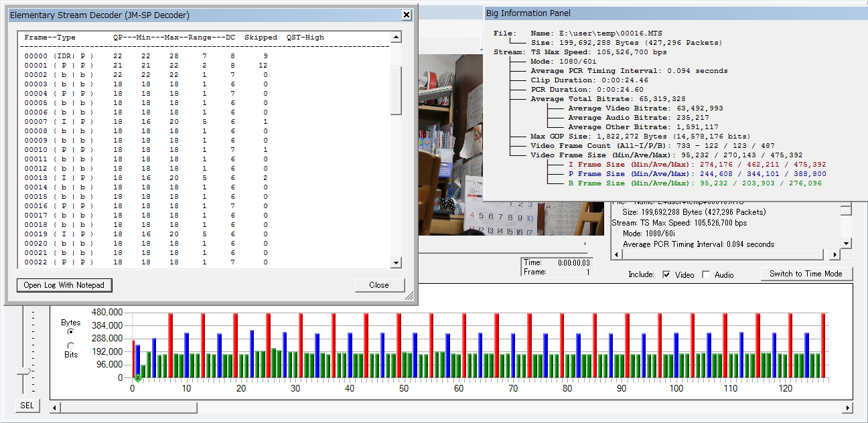
Task: Click the stream info panel scroll-left arrow
Action: point(616,255)
